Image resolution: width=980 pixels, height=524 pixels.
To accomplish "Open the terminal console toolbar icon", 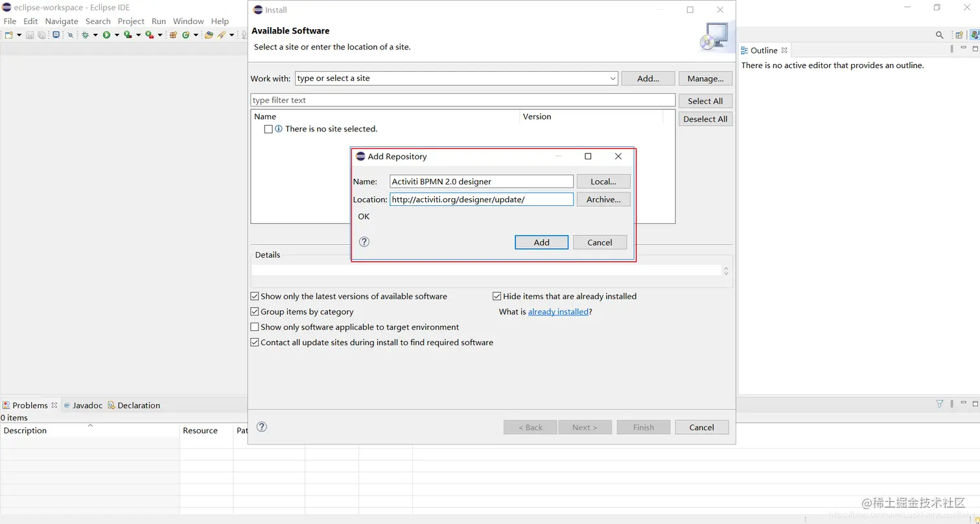I will [x=56, y=35].
